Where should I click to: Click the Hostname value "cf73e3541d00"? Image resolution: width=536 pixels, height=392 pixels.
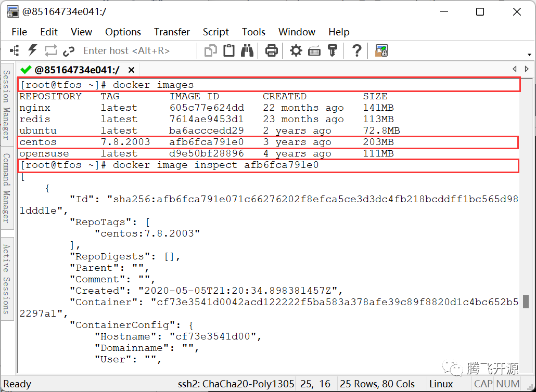213,336
